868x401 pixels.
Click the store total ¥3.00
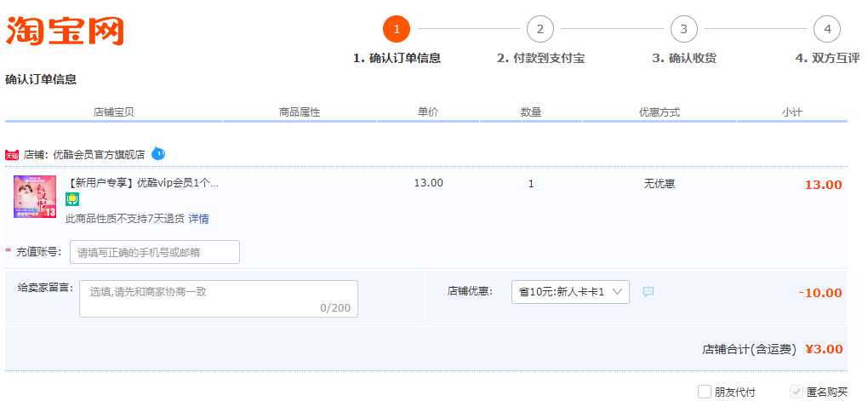[824, 349]
